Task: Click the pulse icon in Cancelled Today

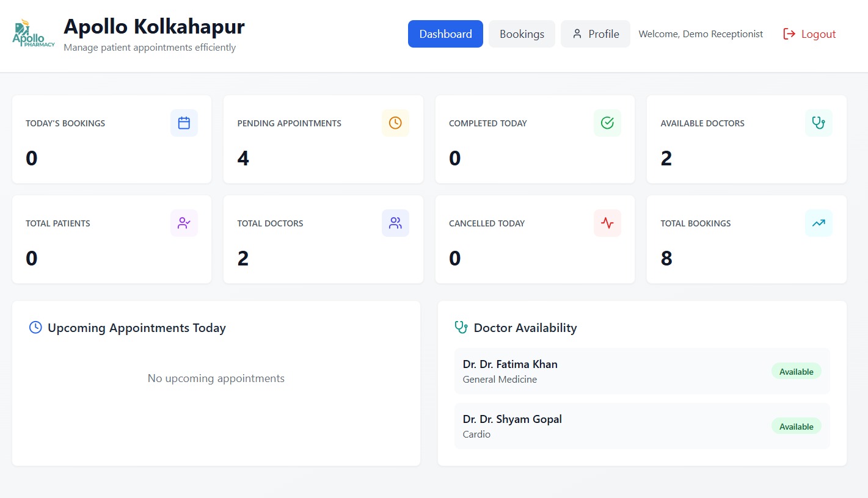Action: pos(607,223)
